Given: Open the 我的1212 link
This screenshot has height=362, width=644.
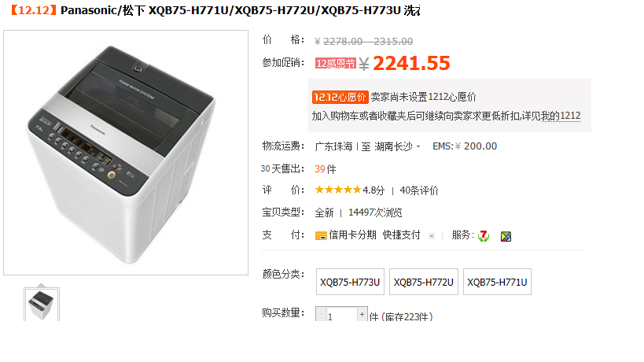Looking at the screenshot, I should pyautogui.click(x=561, y=116).
